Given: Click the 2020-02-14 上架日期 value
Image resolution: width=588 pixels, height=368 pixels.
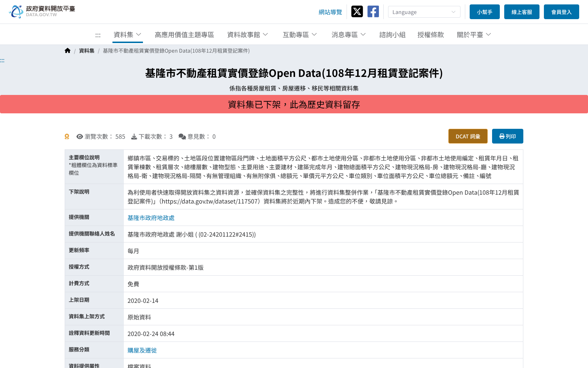Looking at the screenshot, I should (143, 301).
